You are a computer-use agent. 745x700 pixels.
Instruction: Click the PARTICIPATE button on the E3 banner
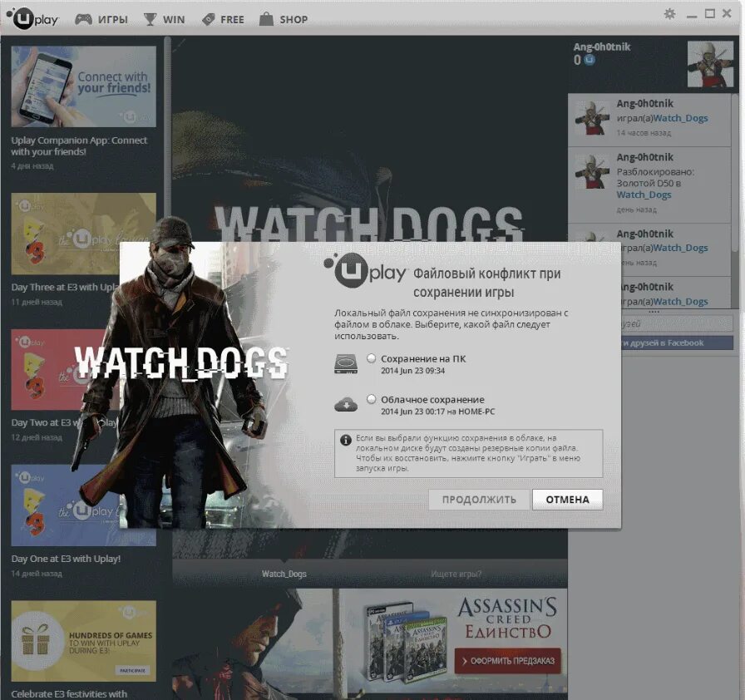[132, 670]
